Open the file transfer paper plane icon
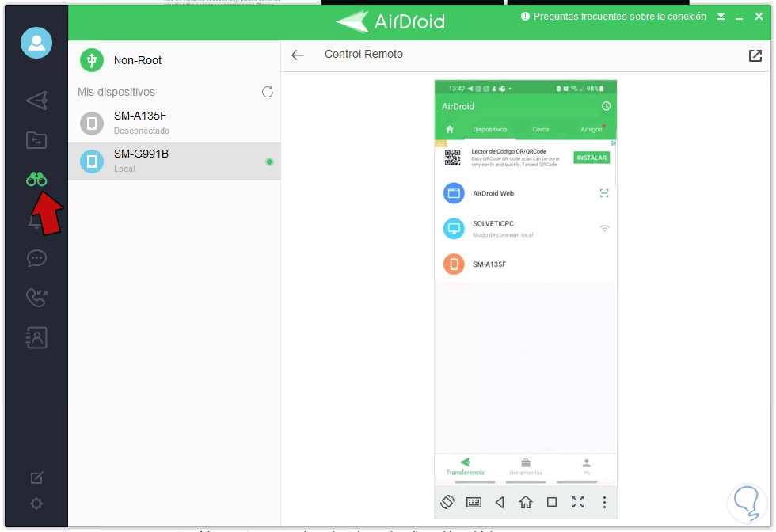This screenshot has height=532, width=776. (36, 101)
